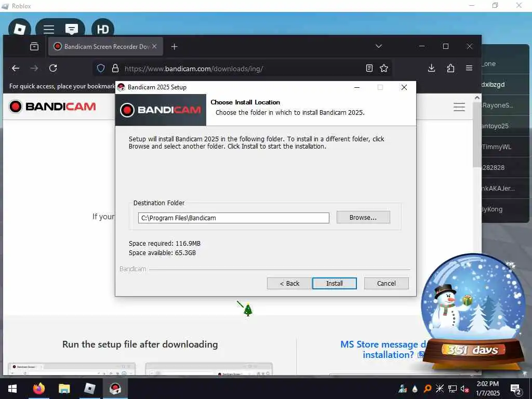Viewport: 532px width, 399px height.
Task: Toggle reader view in address bar
Action: 369,68
